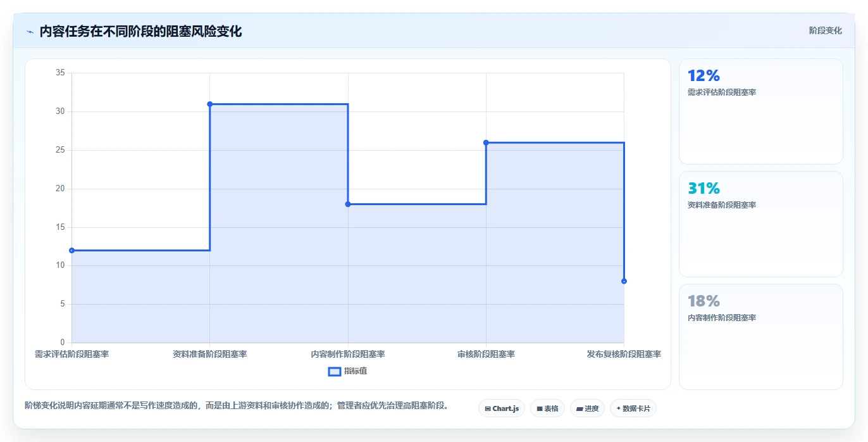Click the data point for 需求评估阶段阻塞率
The height and width of the screenshot is (442, 868).
pyautogui.click(x=71, y=250)
